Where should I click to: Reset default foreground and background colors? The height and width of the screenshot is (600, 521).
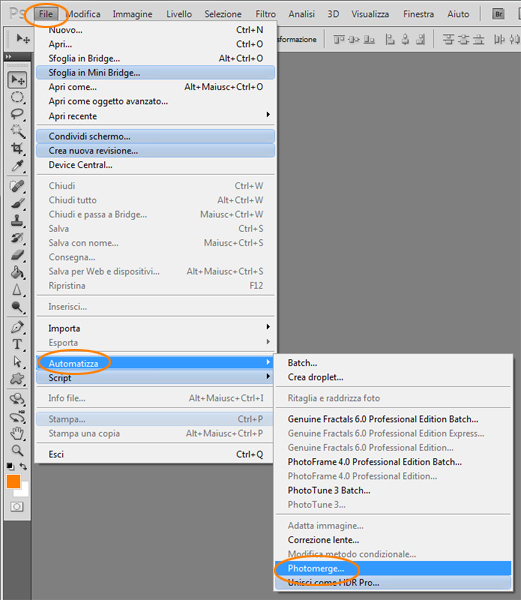[x=11, y=466]
